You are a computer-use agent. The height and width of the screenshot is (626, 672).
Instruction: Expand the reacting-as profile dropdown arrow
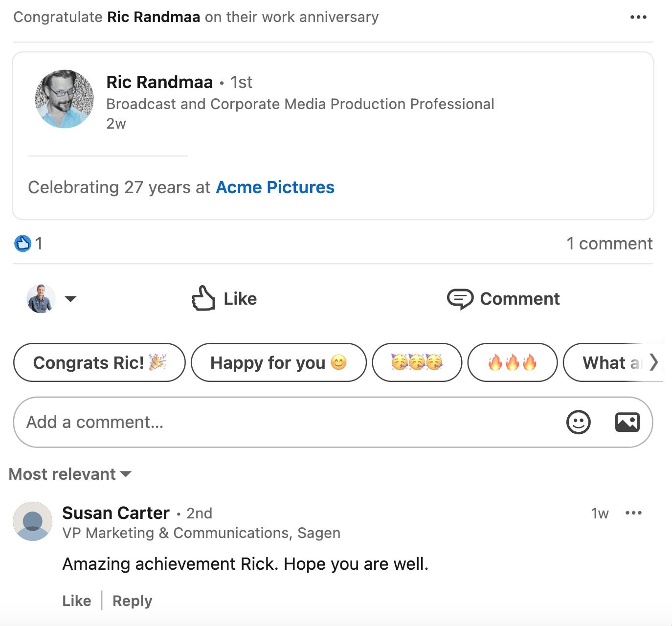click(x=70, y=299)
